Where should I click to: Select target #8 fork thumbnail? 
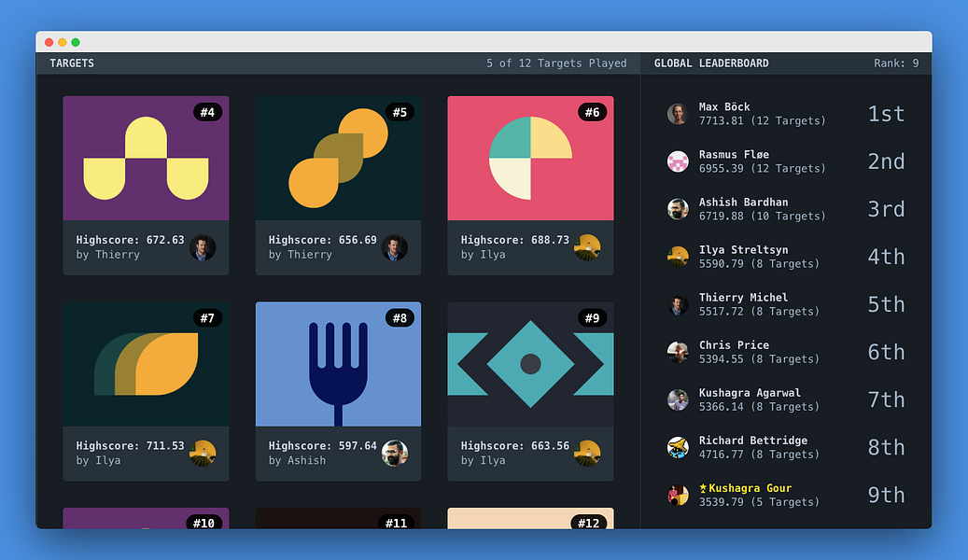tap(338, 364)
